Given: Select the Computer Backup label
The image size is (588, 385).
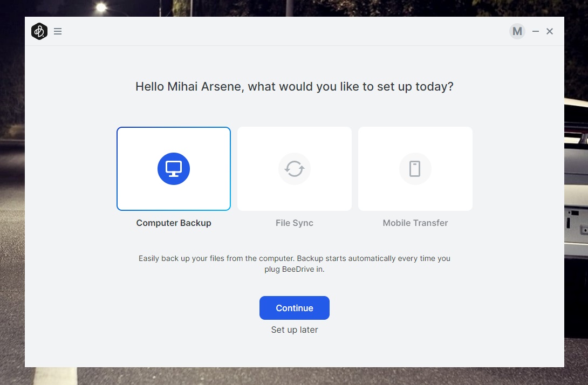Looking at the screenshot, I should (x=174, y=223).
